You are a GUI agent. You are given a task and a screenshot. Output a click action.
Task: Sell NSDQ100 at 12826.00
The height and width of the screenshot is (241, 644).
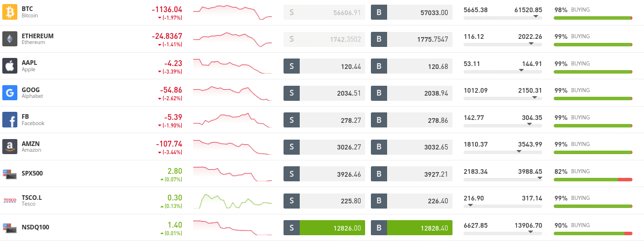[x=324, y=228]
